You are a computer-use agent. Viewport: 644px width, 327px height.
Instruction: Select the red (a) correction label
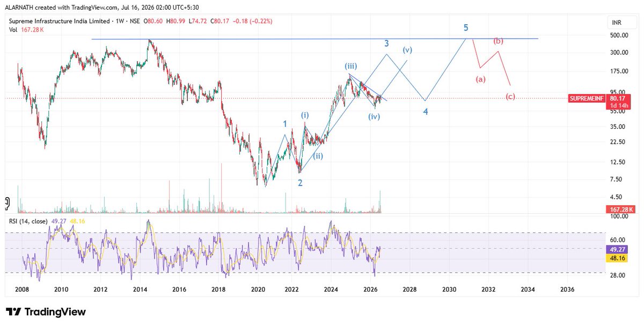(x=480, y=79)
